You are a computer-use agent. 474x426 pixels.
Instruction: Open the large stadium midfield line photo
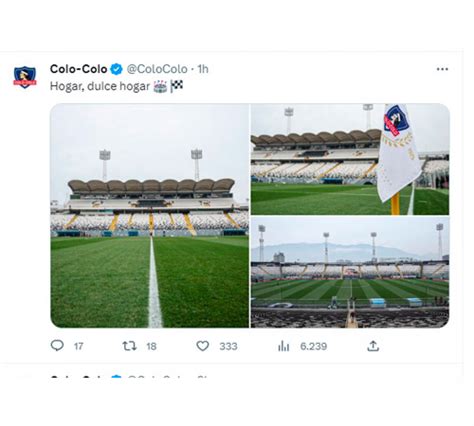click(149, 216)
